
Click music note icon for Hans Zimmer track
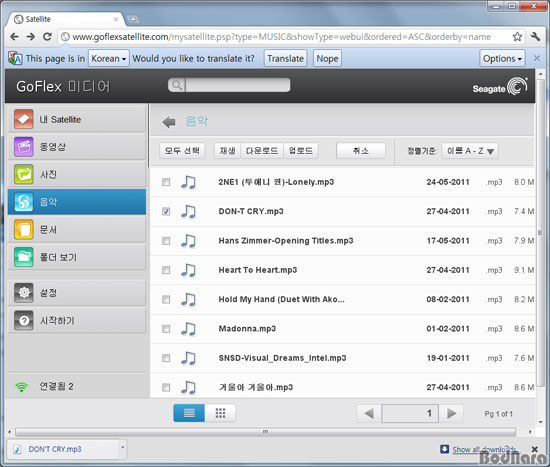[x=188, y=241]
